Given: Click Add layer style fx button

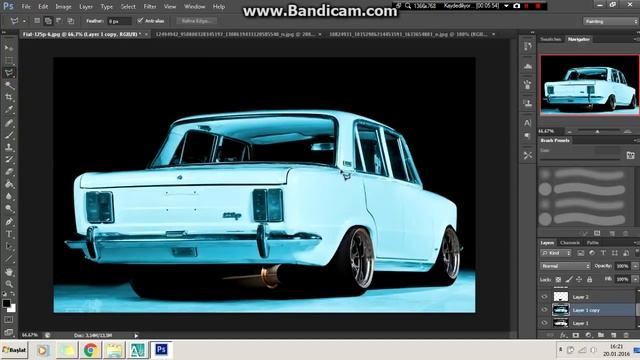Looking at the screenshot, I should [563, 335].
